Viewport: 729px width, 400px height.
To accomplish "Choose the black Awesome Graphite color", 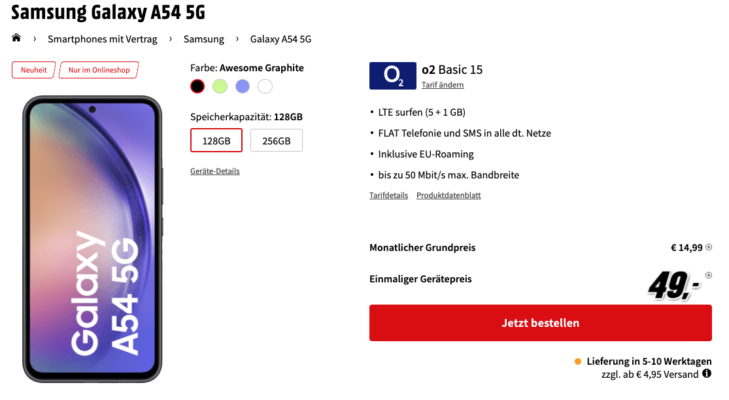I will 197,87.
